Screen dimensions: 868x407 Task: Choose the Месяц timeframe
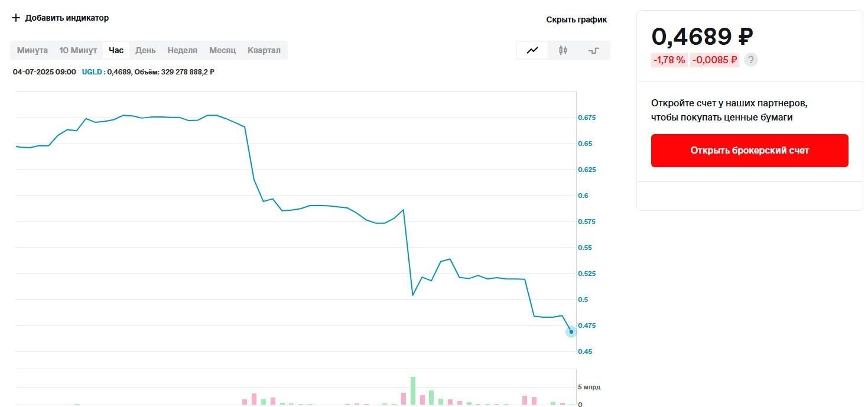tap(222, 50)
